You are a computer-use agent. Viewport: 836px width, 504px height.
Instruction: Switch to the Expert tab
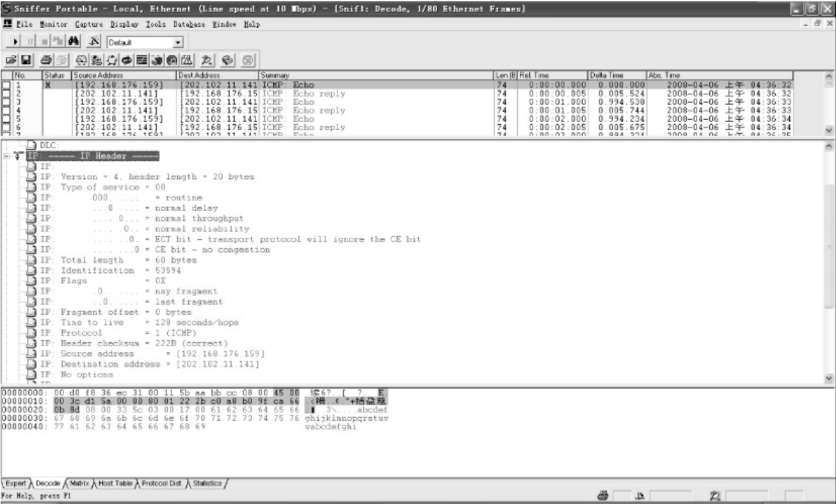(x=15, y=483)
